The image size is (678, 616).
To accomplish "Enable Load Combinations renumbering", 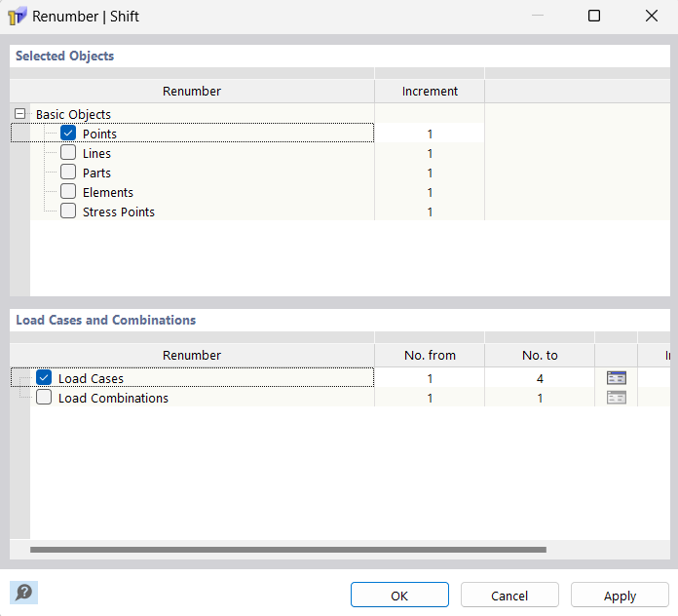I will click(x=44, y=398).
